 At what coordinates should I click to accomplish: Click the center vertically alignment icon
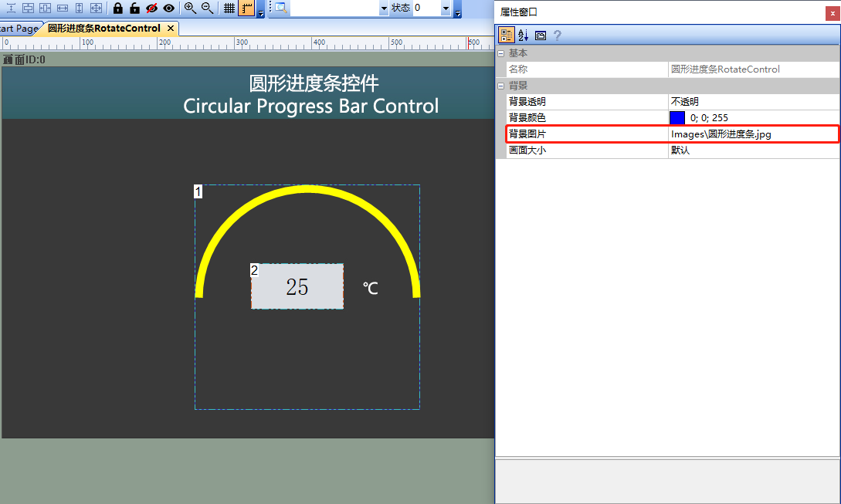pos(45,8)
